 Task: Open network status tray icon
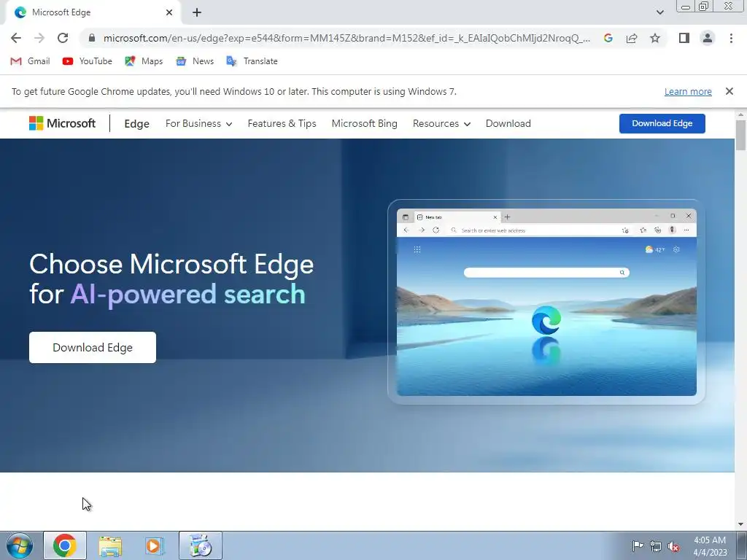tap(656, 546)
